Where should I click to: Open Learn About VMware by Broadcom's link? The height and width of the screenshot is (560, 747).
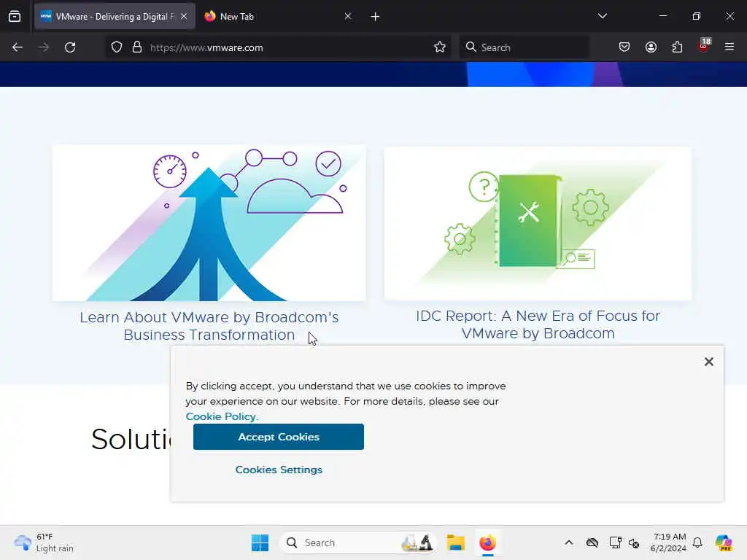(x=209, y=326)
